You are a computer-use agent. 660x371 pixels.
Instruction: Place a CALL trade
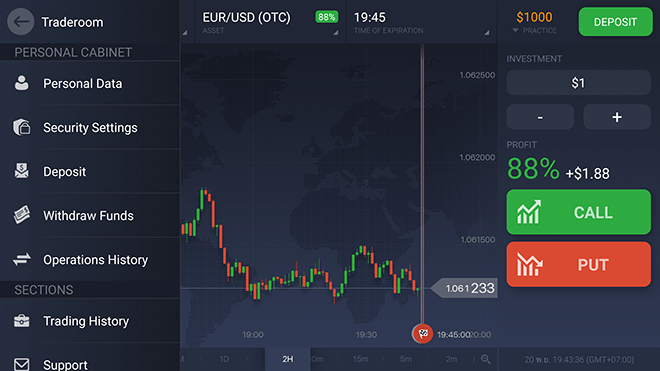pyautogui.click(x=578, y=212)
